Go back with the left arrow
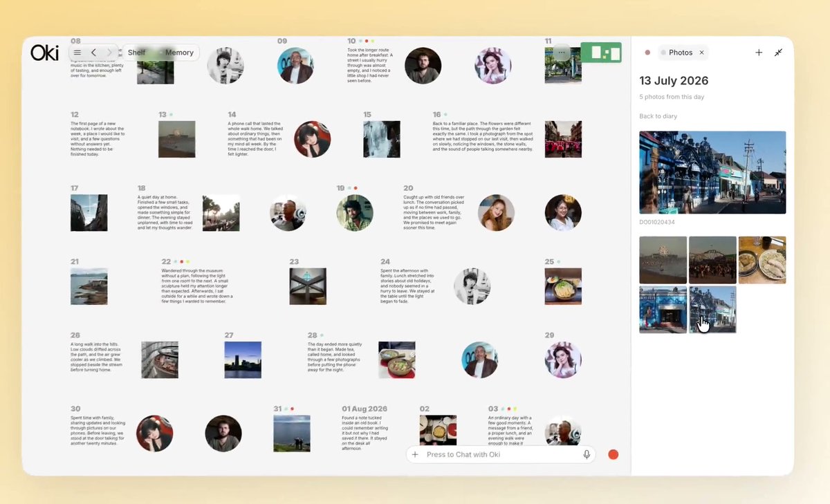The height and width of the screenshot is (504, 830). click(93, 53)
